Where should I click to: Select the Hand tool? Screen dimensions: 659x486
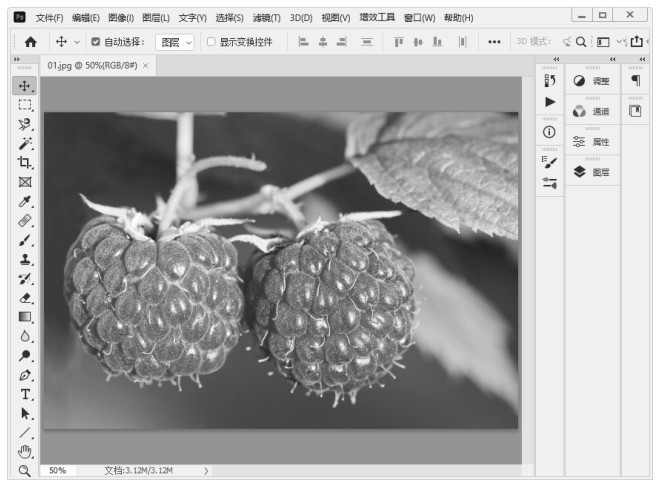pos(25,451)
